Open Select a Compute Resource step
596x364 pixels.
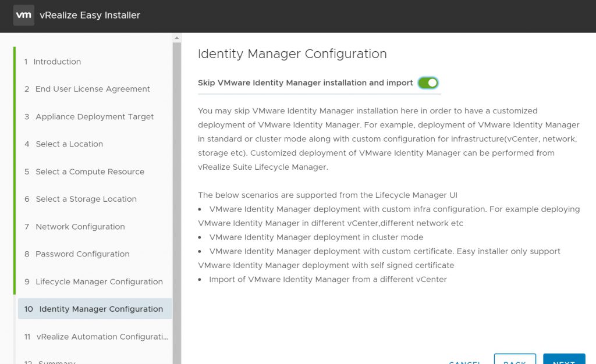84,172
